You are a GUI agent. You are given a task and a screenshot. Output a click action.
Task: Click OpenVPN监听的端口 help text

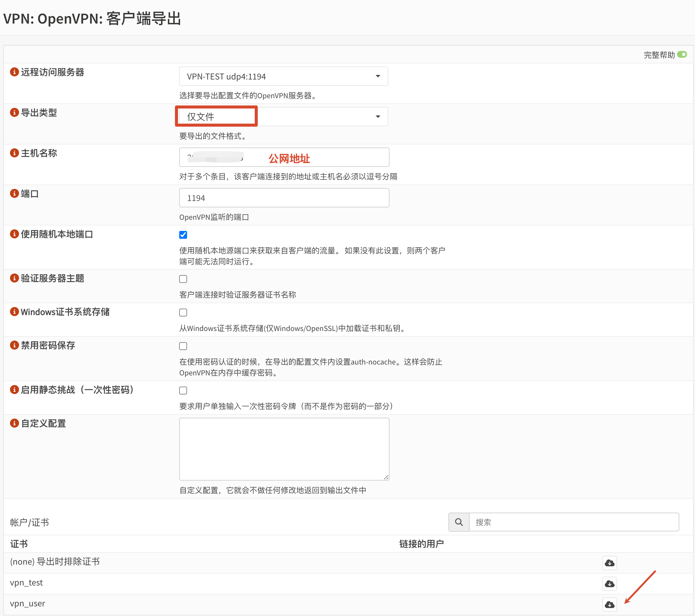(214, 217)
